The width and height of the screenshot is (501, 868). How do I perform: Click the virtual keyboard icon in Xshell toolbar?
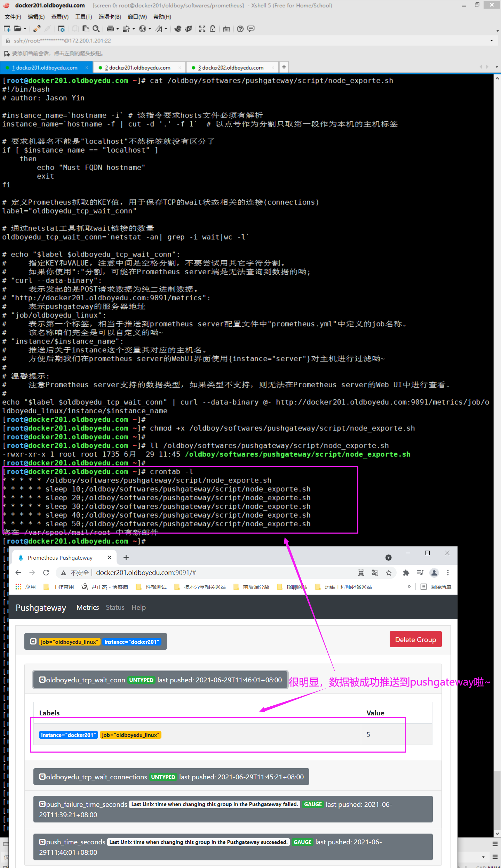tap(226, 29)
